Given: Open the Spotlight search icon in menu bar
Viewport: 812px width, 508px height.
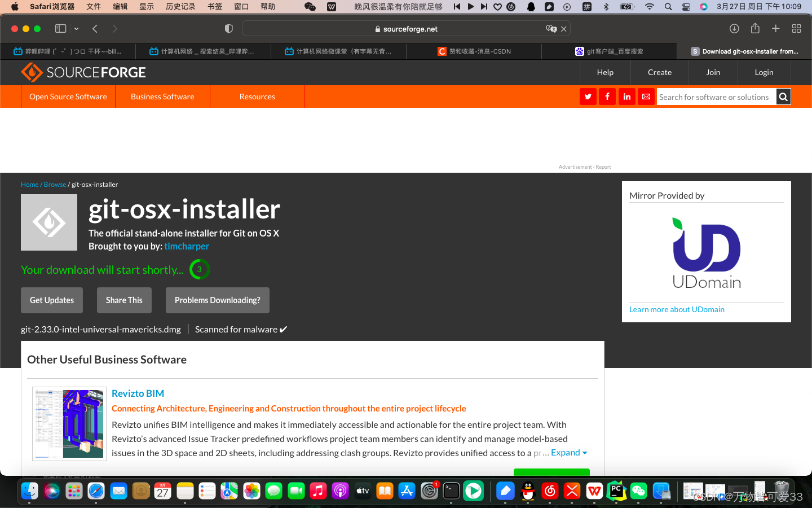Looking at the screenshot, I should tap(668, 7).
